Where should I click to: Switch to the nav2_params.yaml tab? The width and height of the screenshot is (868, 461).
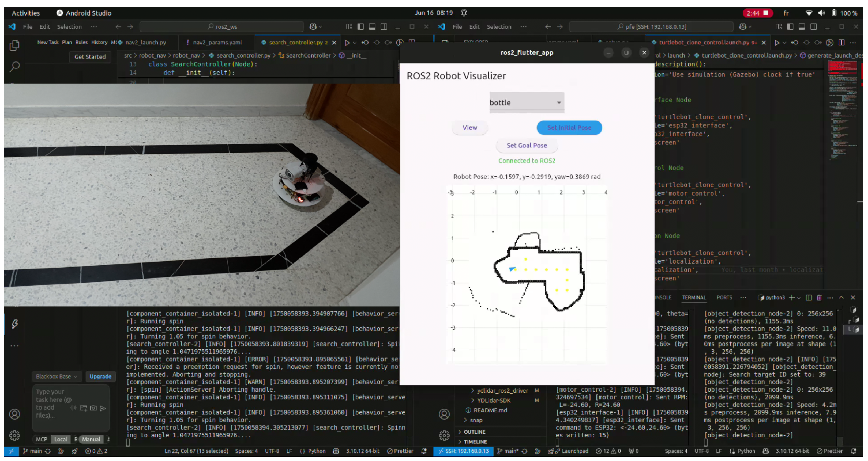pos(217,43)
